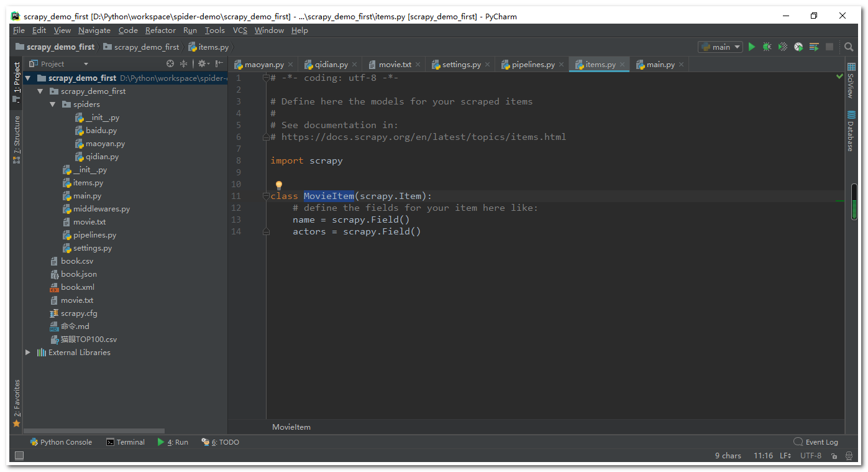
Task: Open the main run configuration dropdown
Action: point(720,47)
